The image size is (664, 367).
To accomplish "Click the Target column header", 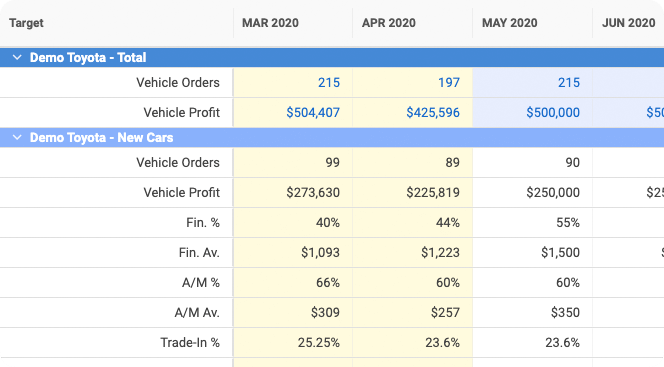I will pos(26,23).
